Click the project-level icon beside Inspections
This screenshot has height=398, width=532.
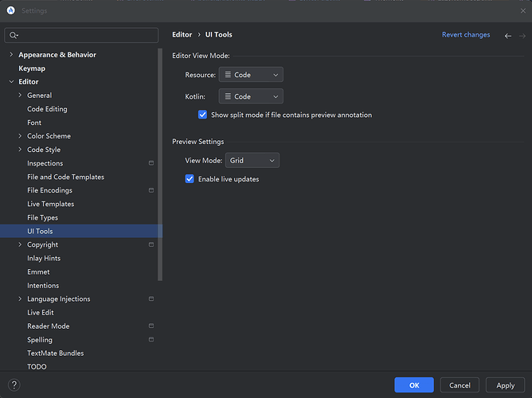(x=151, y=163)
